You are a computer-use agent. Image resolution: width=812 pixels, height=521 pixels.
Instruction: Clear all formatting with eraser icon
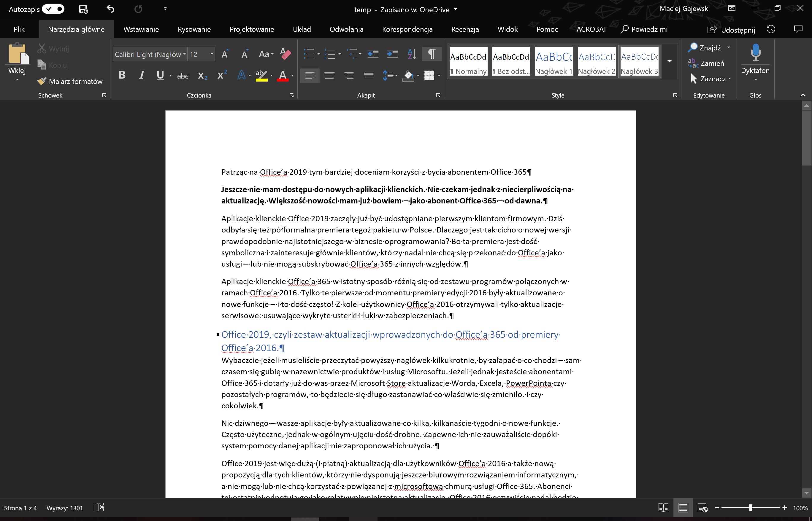point(286,54)
